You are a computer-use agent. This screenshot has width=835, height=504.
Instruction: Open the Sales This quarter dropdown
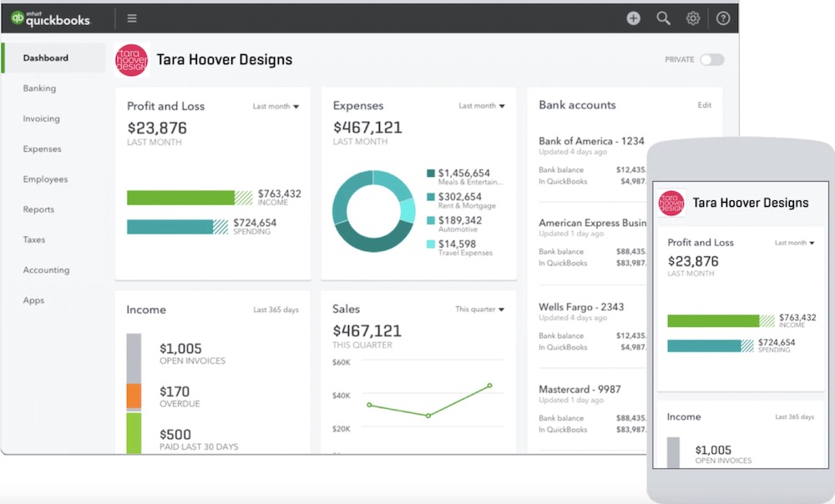[479, 310]
